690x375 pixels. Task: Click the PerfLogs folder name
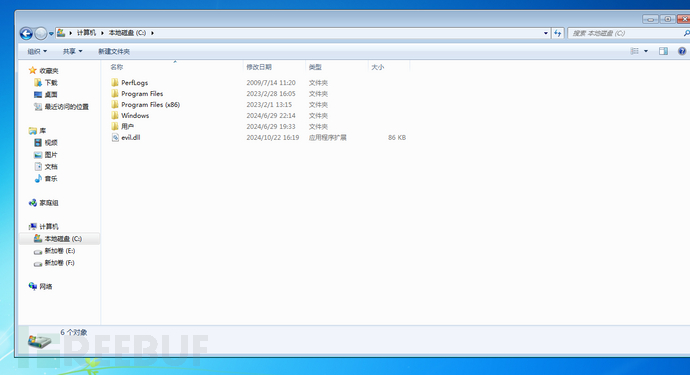(135, 82)
